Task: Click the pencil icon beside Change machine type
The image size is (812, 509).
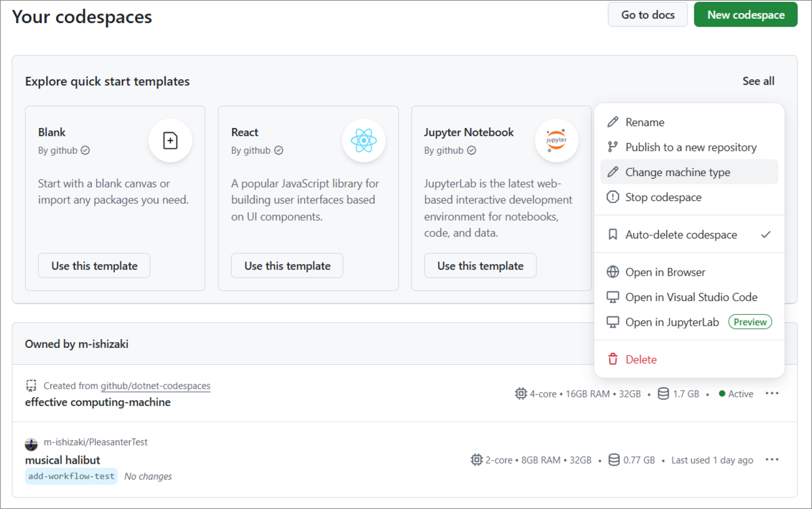Action: tap(613, 173)
